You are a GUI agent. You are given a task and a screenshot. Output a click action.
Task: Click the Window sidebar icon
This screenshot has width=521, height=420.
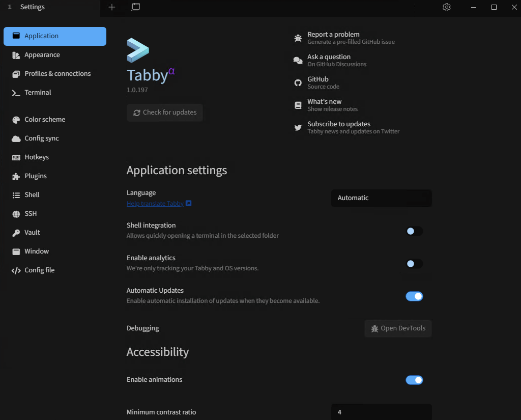(16, 251)
